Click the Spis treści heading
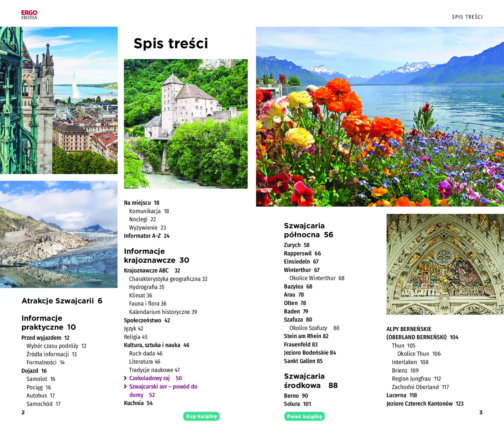504x427 pixels. pos(171,43)
